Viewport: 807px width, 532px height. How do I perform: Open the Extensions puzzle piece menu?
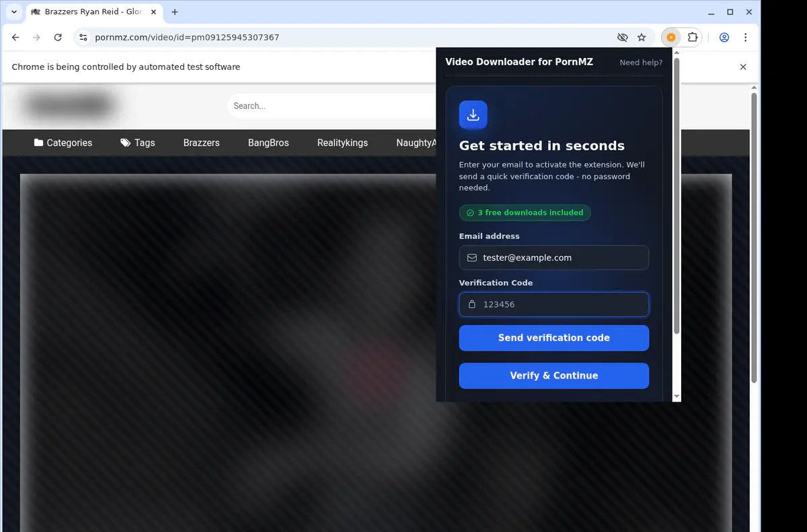tap(693, 38)
